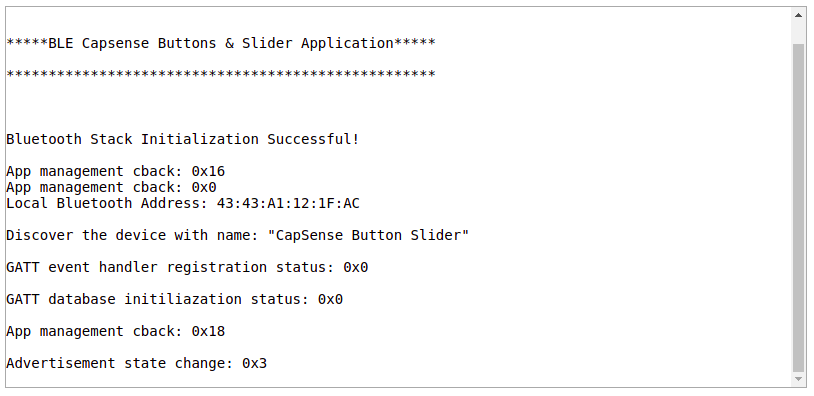The height and width of the screenshot is (396, 814).
Task: Click the GATT event handler registration status line
Action: [x=187, y=267]
